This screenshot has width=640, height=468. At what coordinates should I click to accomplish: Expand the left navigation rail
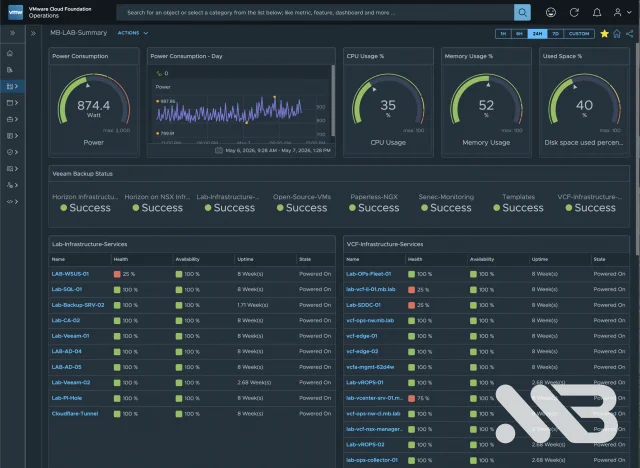click(12, 33)
